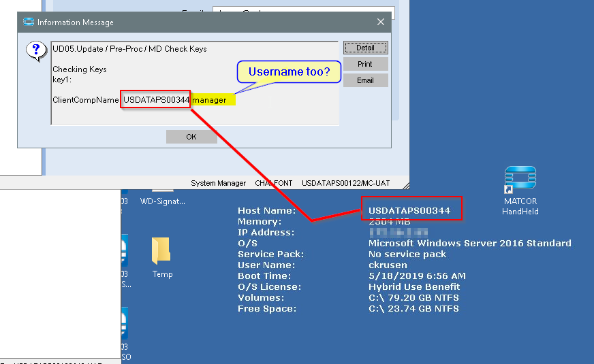Close the Information Message dialog
594x364 pixels.
(381, 22)
